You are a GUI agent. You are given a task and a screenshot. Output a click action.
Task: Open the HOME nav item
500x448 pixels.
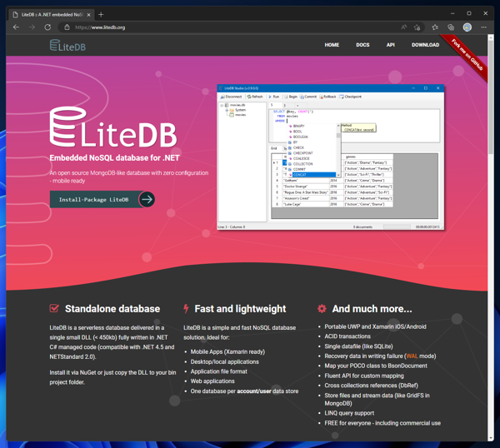tap(332, 45)
